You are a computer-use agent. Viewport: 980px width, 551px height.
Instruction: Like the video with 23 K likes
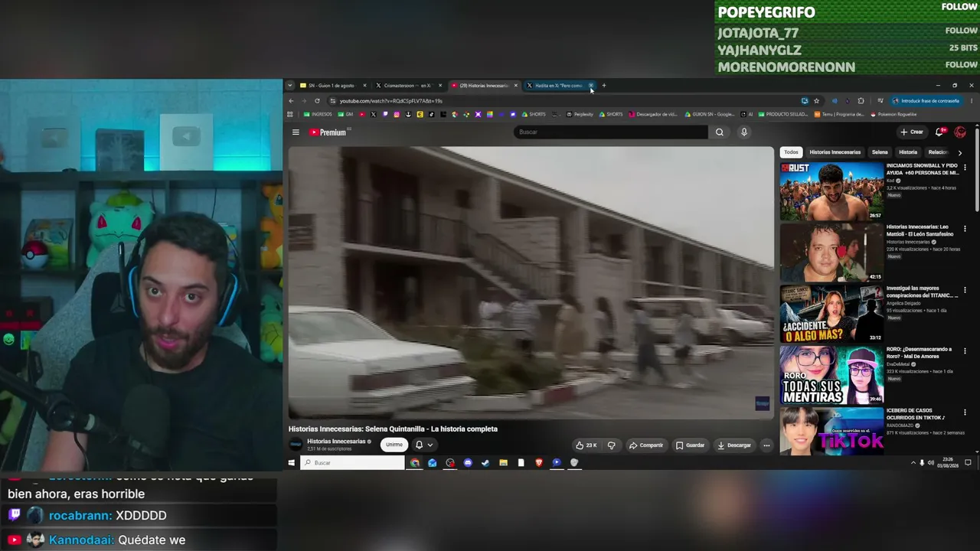587,445
